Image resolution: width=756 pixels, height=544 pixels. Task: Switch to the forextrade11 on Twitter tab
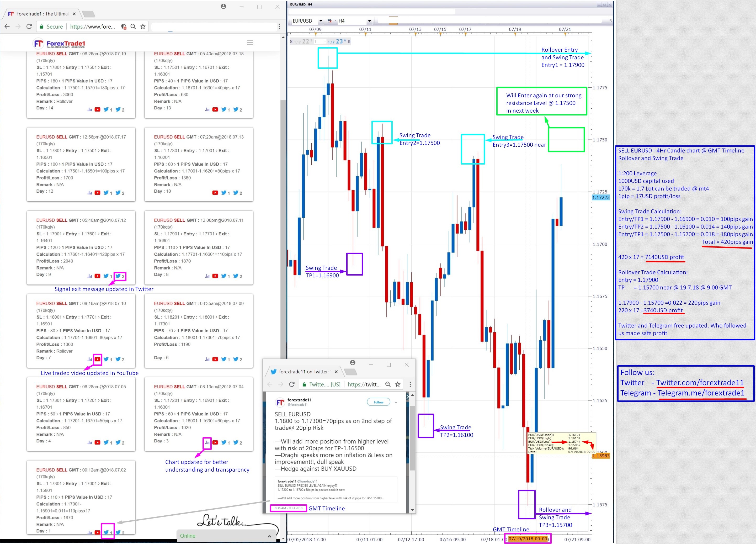[306, 372]
